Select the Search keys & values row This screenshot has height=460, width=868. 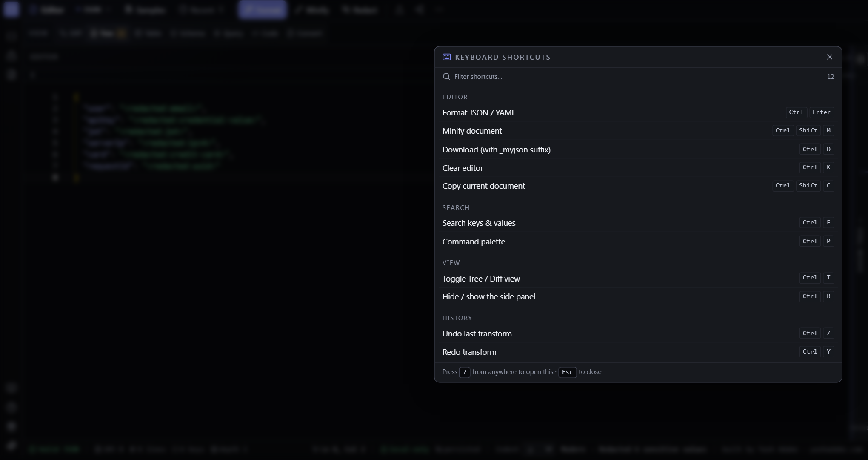pyautogui.click(x=638, y=223)
